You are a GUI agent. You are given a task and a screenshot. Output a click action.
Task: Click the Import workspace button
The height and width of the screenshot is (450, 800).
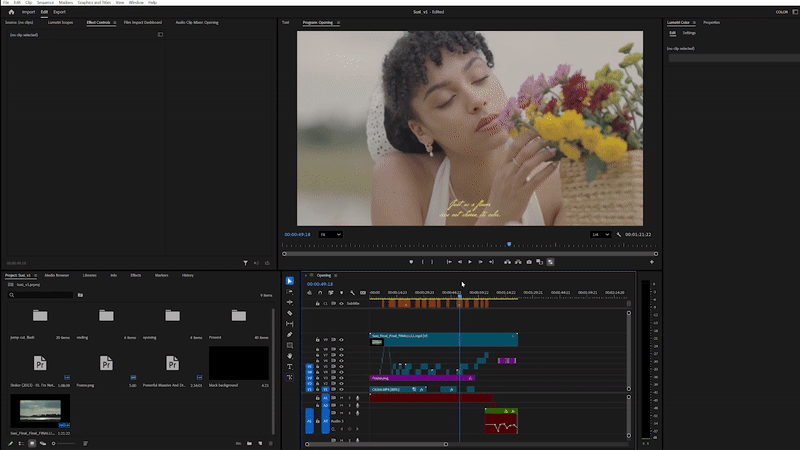coord(28,12)
